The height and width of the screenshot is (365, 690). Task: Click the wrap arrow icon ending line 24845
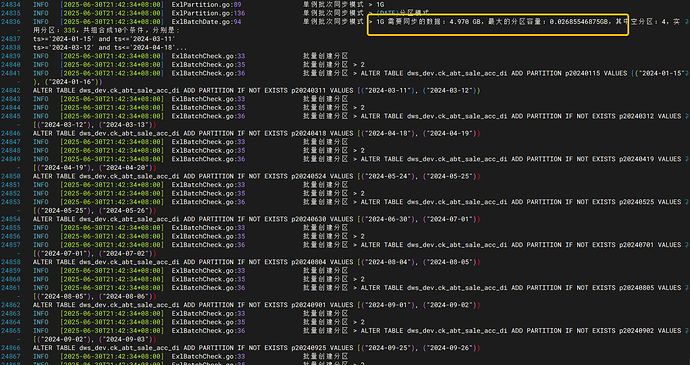tap(686, 116)
